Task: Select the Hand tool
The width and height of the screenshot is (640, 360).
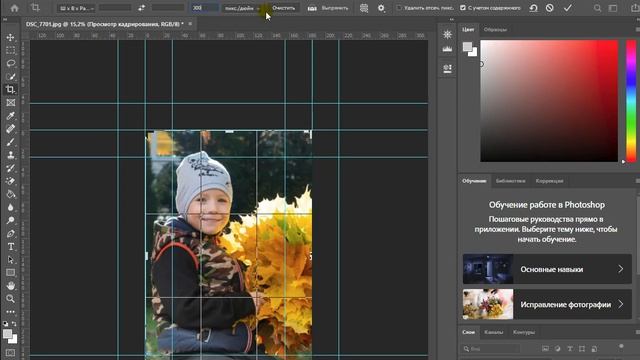Action: (x=11, y=286)
